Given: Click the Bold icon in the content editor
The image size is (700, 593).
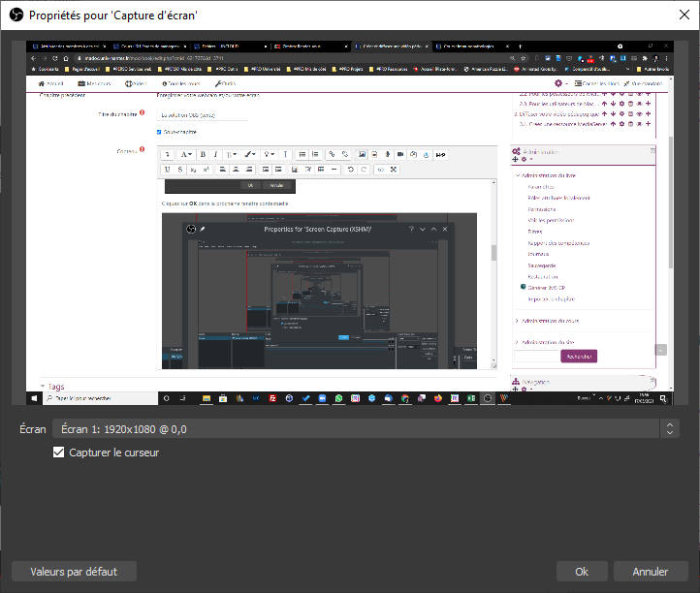Looking at the screenshot, I should point(203,154).
